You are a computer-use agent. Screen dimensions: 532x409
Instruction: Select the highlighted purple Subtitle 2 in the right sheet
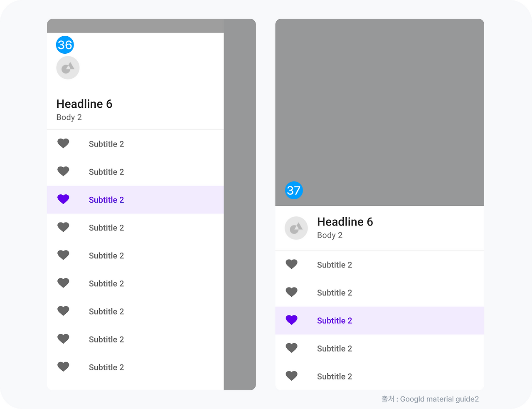[x=335, y=320]
